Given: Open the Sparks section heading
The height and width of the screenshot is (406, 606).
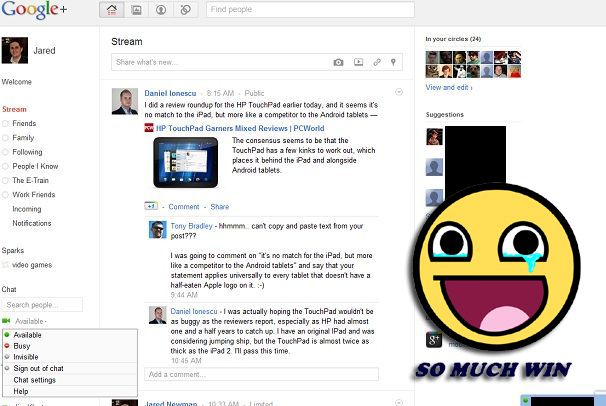Looking at the screenshot, I should coord(13,250).
